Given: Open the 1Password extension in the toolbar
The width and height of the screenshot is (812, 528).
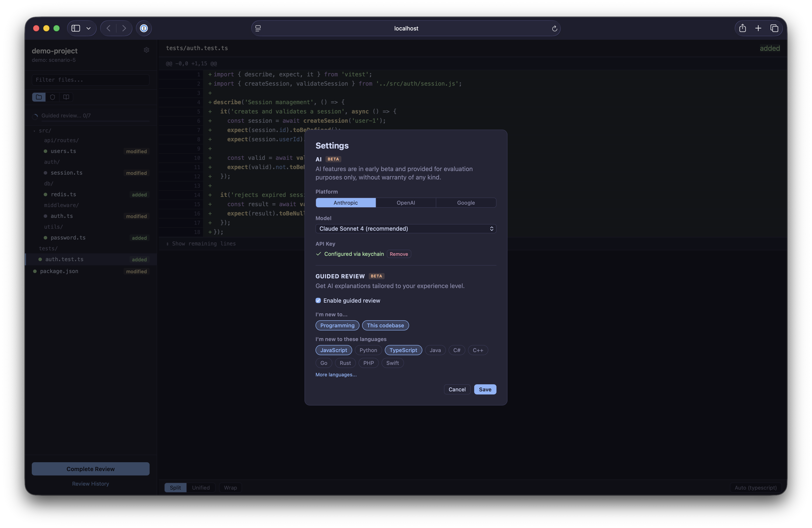Looking at the screenshot, I should tap(144, 28).
